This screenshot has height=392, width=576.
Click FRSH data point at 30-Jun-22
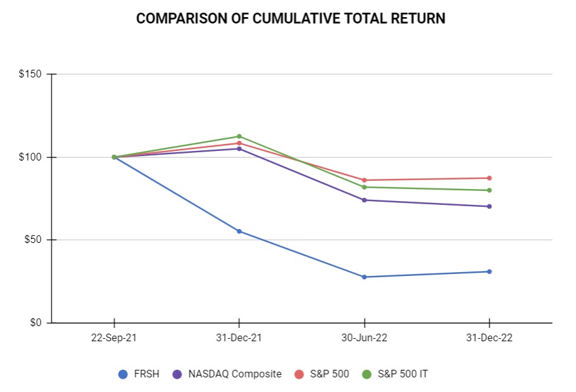coord(365,277)
